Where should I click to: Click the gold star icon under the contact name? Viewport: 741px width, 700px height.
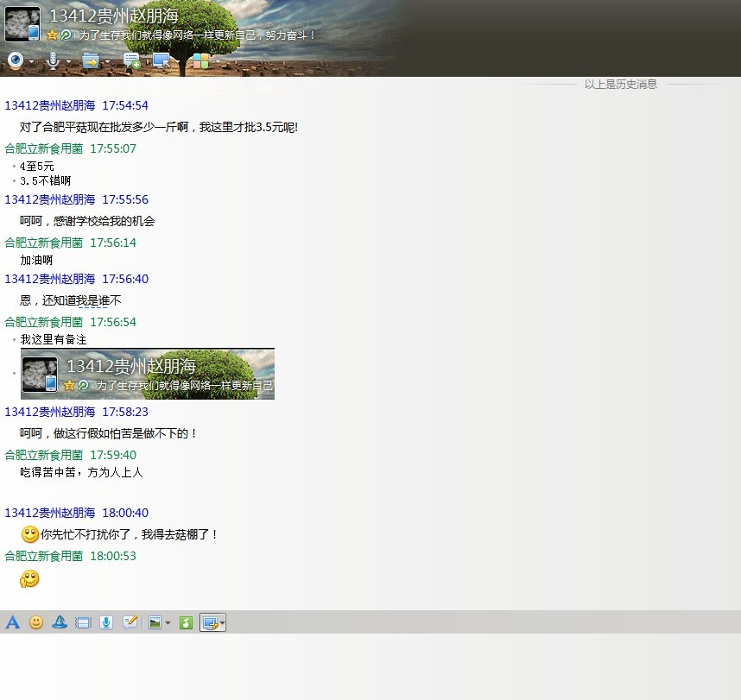click(x=52, y=35)
